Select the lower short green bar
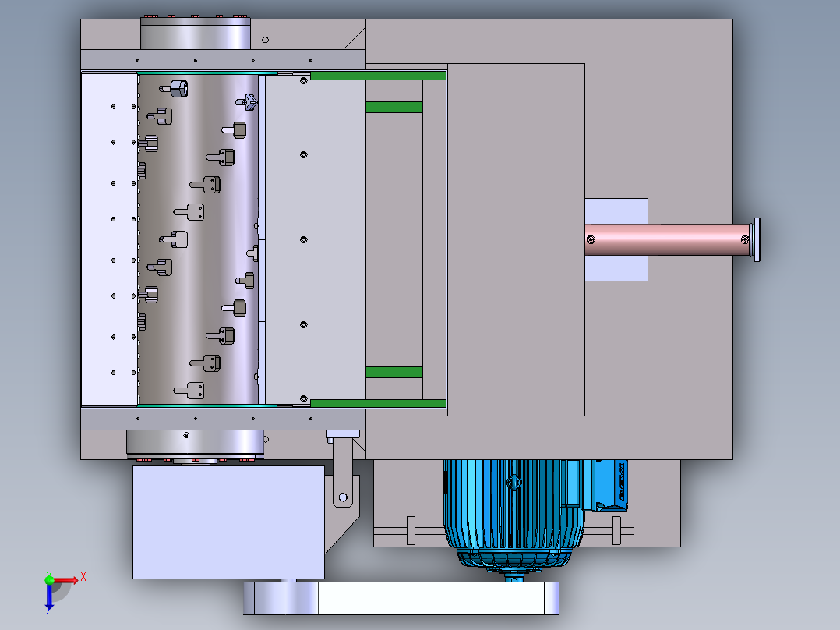Viewport: 840px width, 630px height. (x=394, y=372)
